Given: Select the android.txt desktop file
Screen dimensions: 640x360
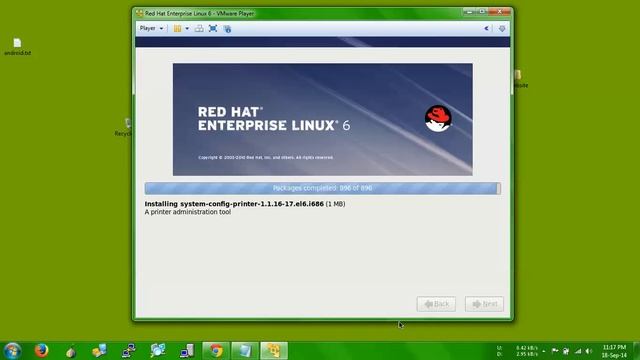Looking at the screenshot, I should coord(17,47).
